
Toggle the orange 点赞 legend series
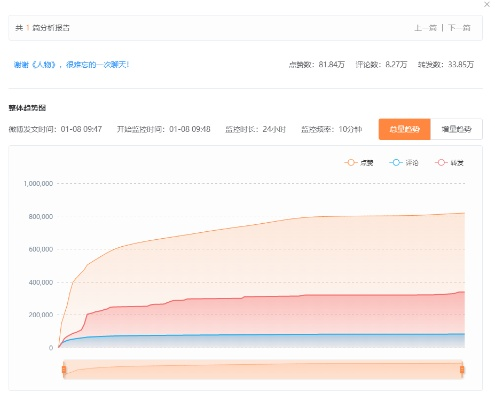(358, 163)
